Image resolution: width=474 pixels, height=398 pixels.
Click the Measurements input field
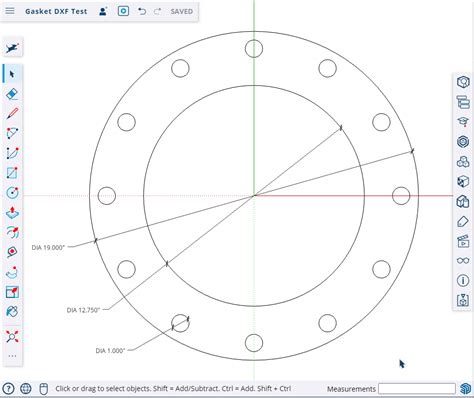click(x=417, y=389)
